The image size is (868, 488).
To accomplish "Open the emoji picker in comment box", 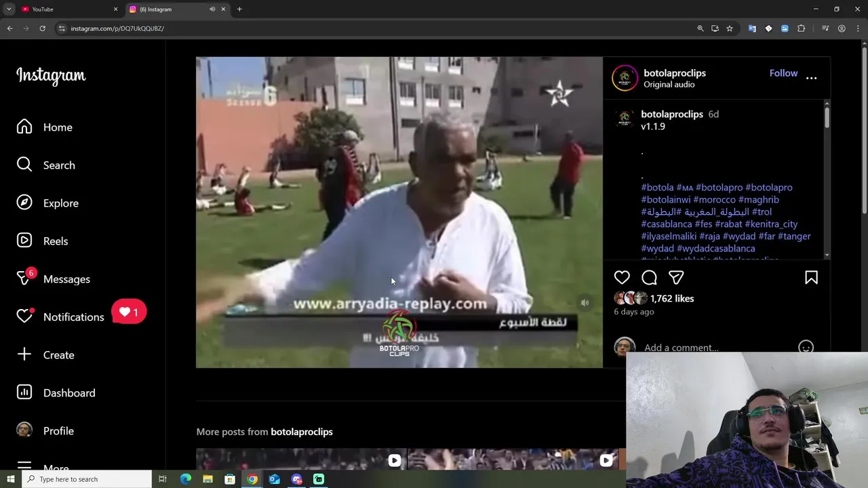I will 806,348.
